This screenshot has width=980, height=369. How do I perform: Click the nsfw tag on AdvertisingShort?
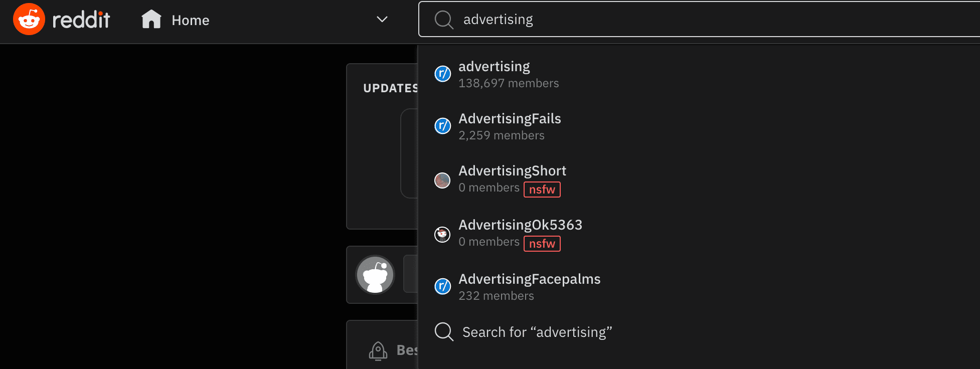542,190
